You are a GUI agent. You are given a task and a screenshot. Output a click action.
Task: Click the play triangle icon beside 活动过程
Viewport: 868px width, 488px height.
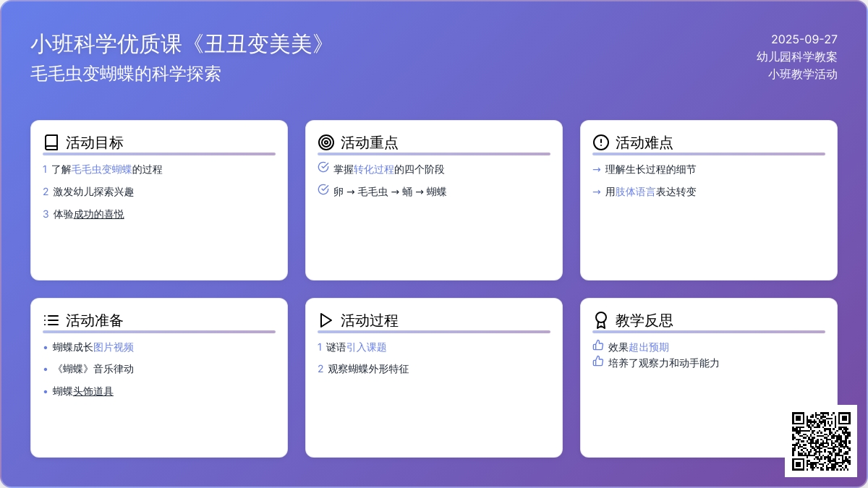coord(325,320)
